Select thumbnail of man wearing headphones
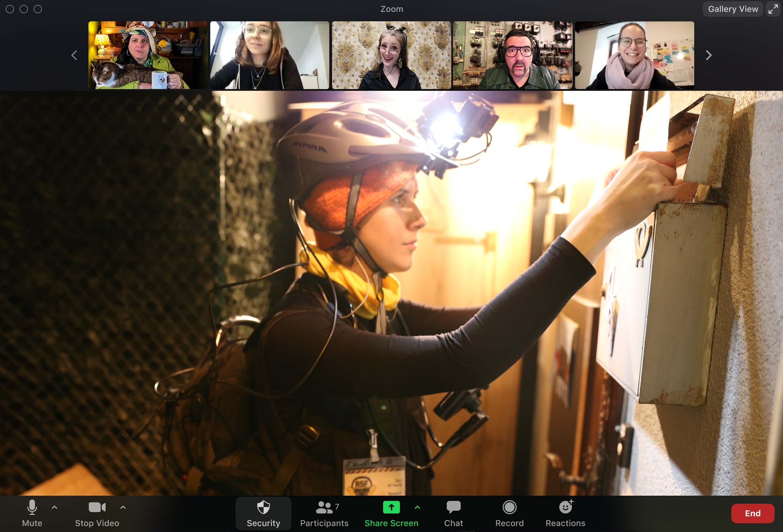Screen dimensions: 783x532 tap(512, 55)
